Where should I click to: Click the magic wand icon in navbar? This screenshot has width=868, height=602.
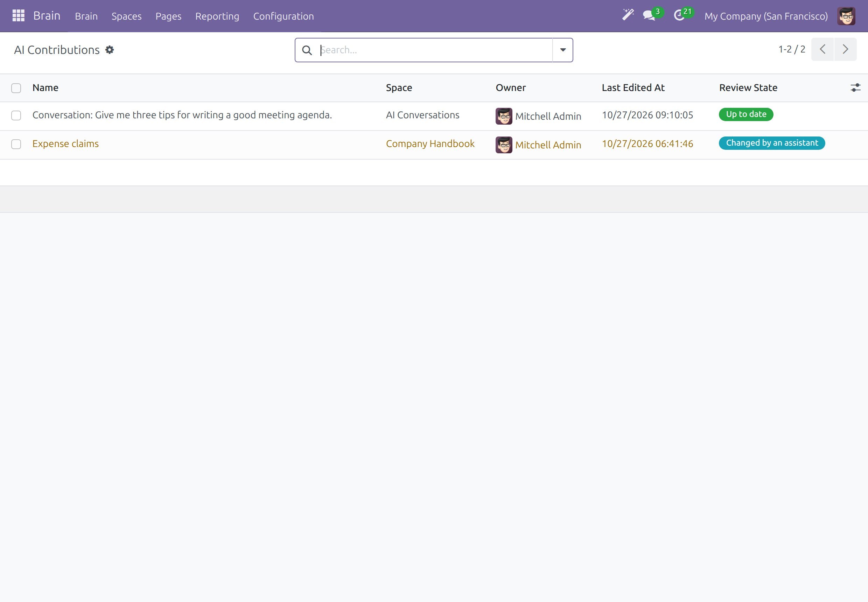coord(628,15)
